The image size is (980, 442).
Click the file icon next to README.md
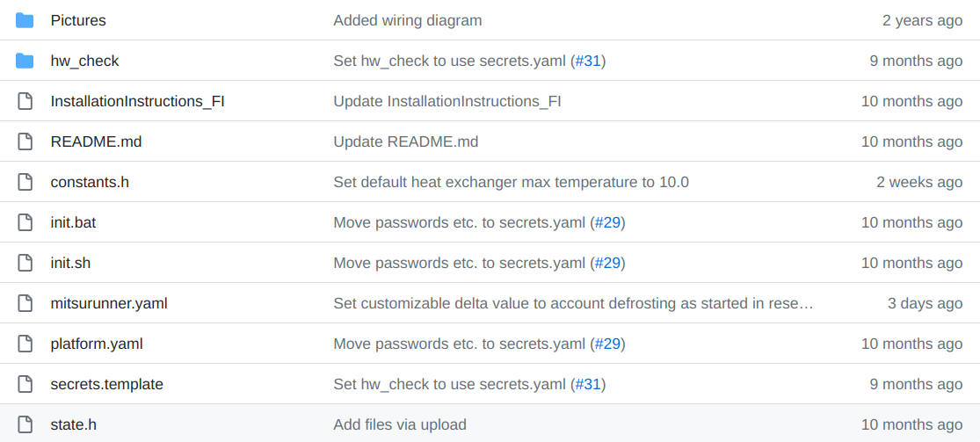tap(25, 141)
